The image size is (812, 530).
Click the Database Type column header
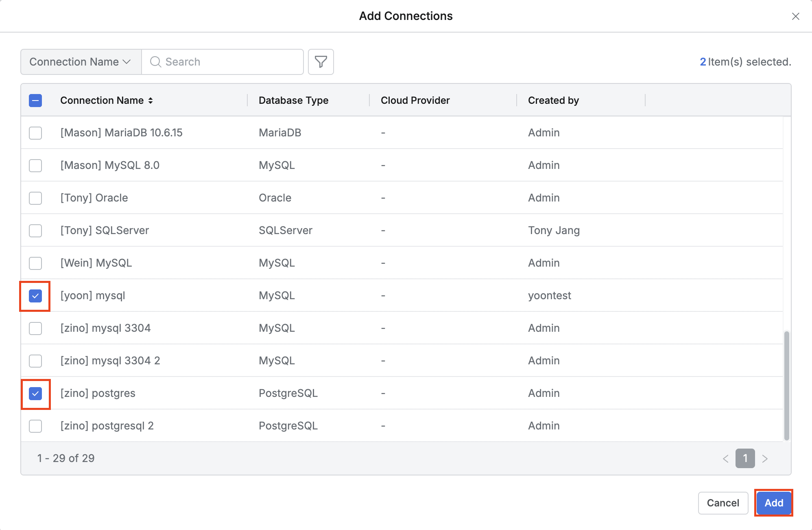coord(293,101)
